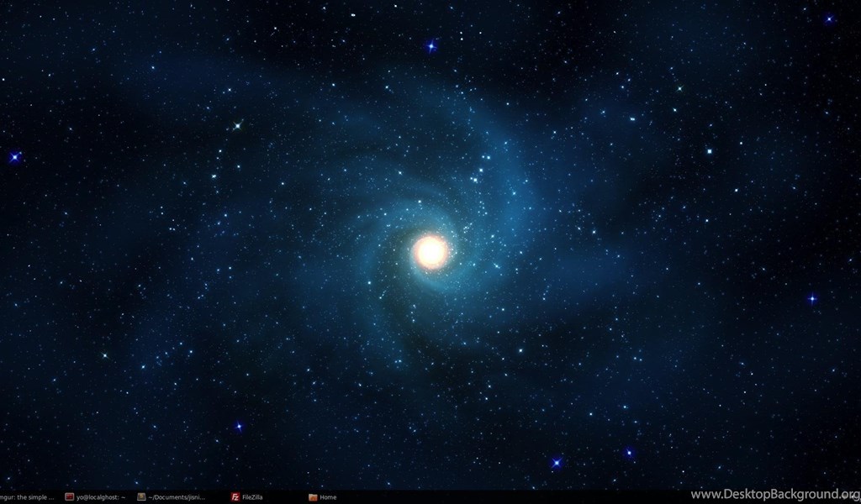
Task: Switch to the Imgur browser window entry
Action: 27,497
